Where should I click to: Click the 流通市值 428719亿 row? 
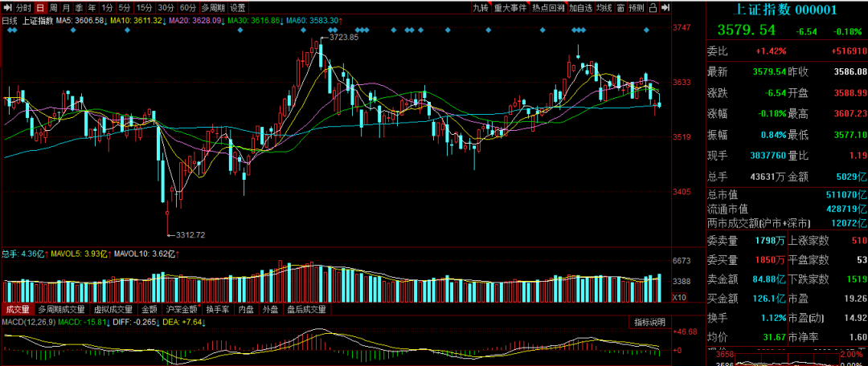(787, 209)
